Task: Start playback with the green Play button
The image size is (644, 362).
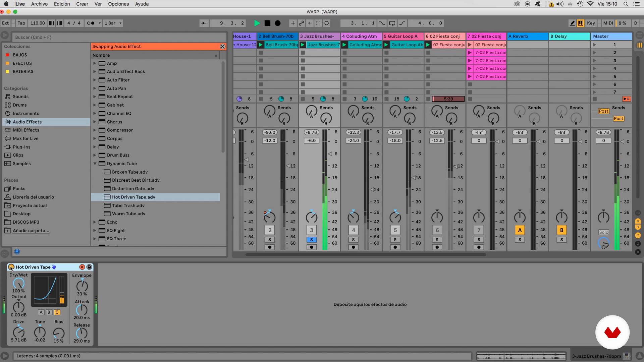Action: tap(257, 23)
